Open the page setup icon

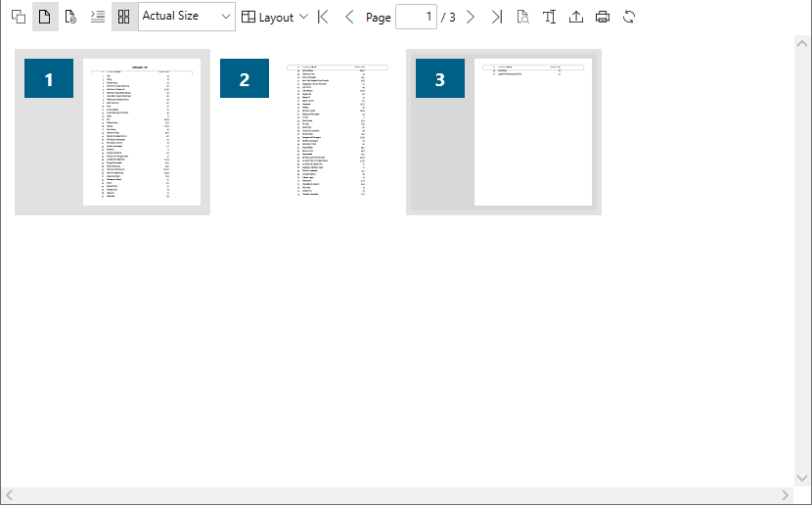(71, 18)
